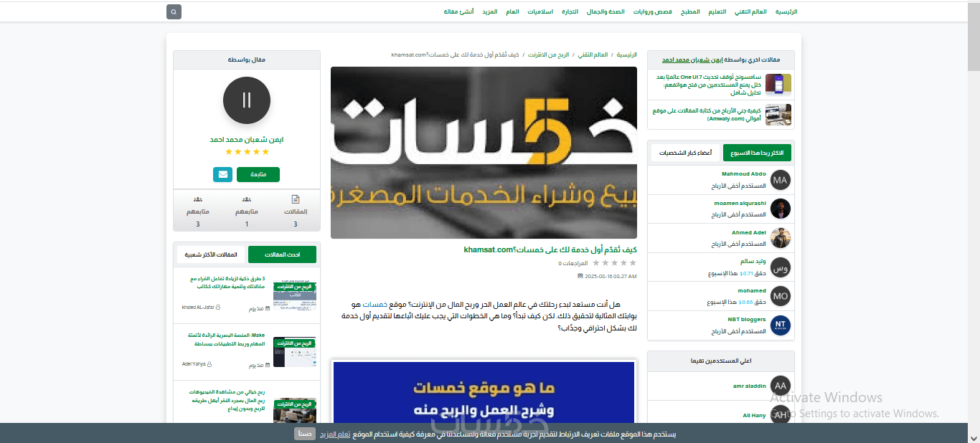Go to التعليم in the navigation bar

point(717,11)
